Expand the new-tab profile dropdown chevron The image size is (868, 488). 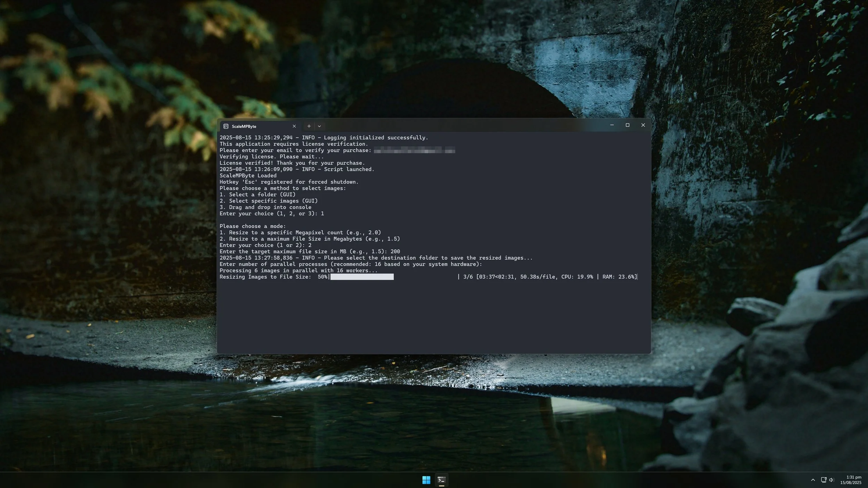click(319, 126)
